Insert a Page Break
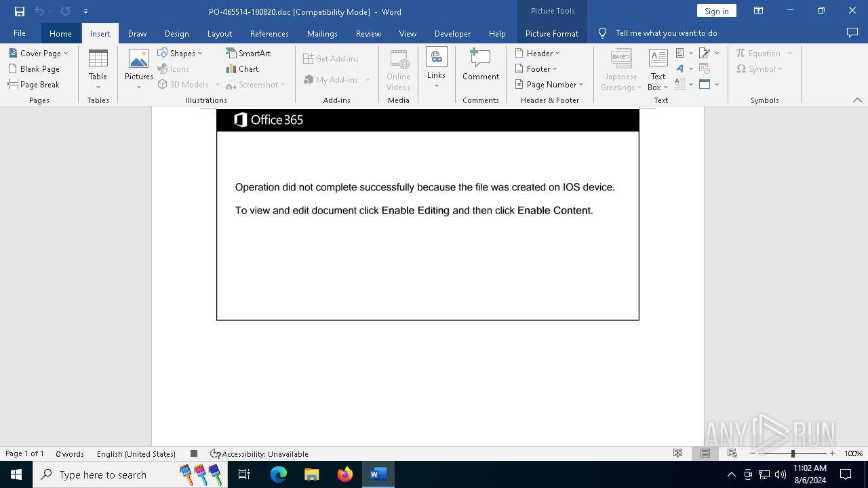This screenshot has width=868, height=488. tap(34, 84)
